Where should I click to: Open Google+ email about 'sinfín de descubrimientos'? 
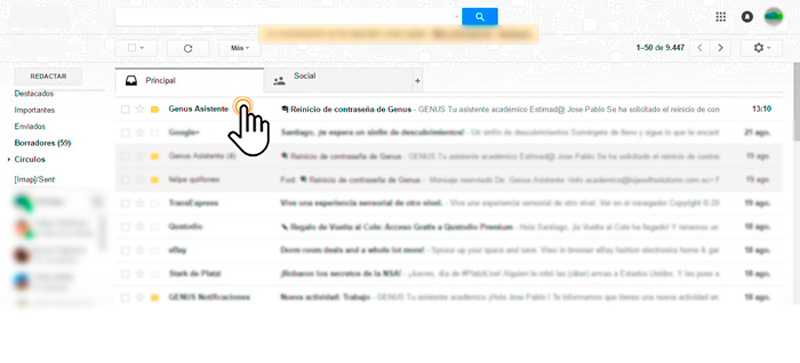(x=448, y=133)
